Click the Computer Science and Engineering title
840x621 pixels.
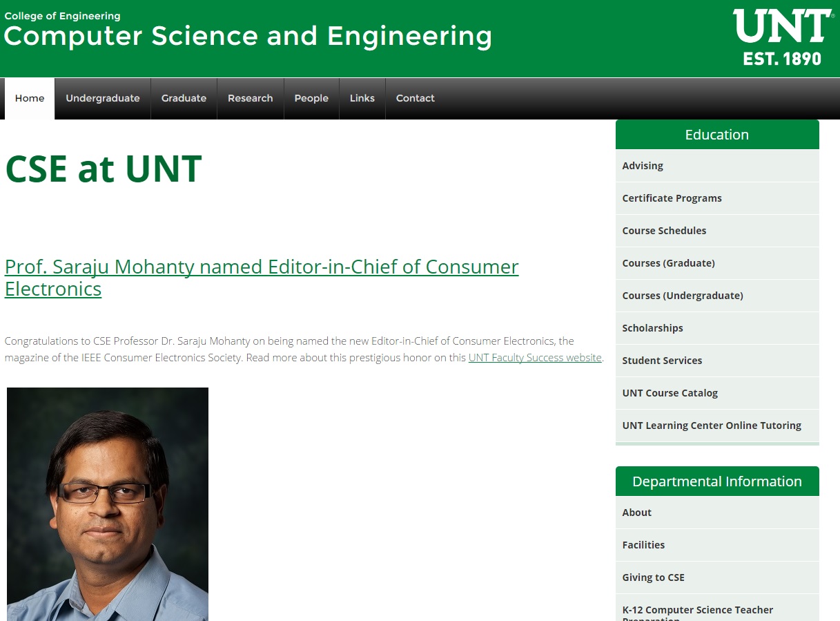point(248,36)
